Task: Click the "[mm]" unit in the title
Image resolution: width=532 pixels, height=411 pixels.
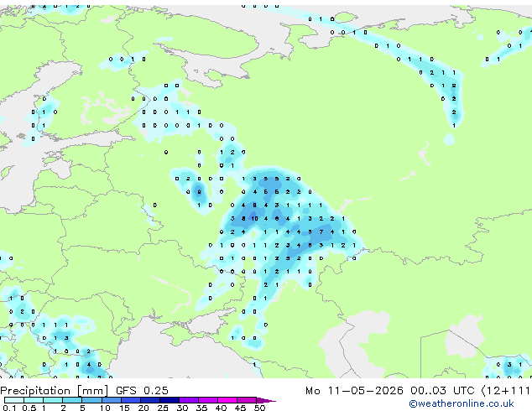Action: coord(92,391)
